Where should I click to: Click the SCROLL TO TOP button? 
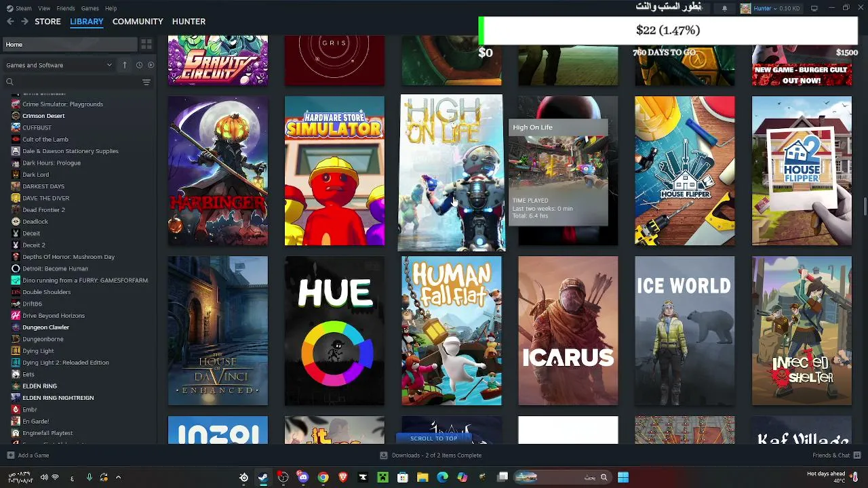tap(433, 439)
